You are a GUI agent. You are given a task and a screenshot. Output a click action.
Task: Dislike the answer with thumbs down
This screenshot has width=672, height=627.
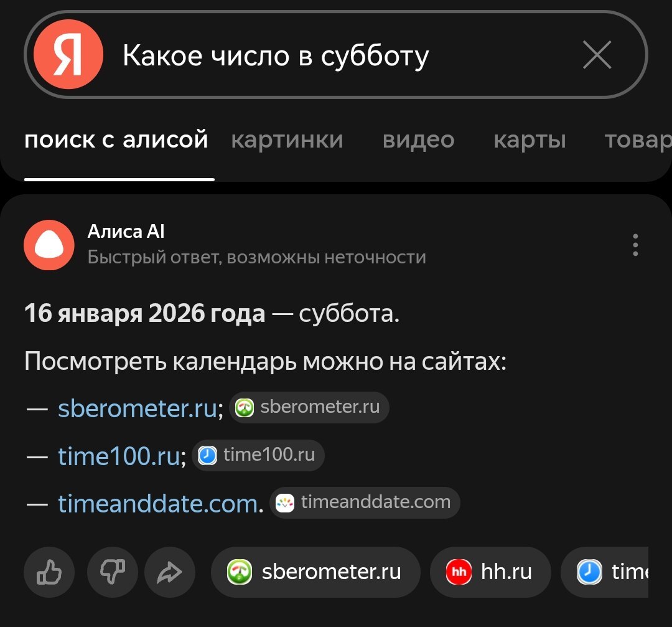tap(113, 572)
